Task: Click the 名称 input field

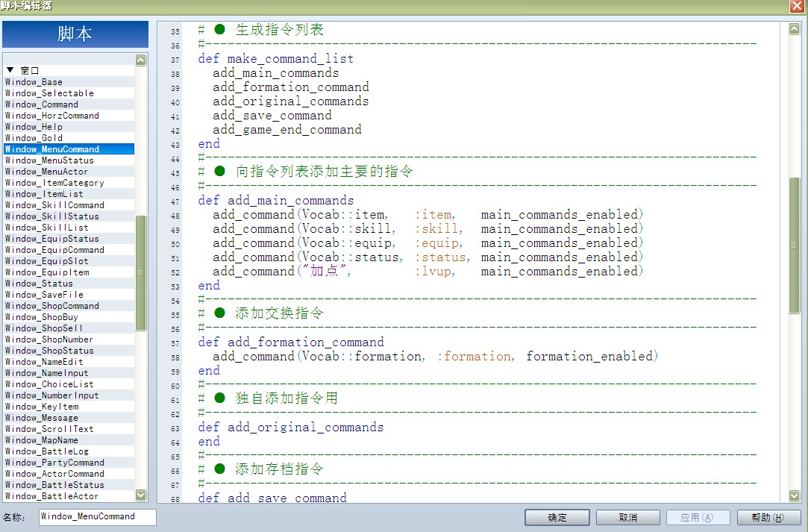Action: click(x=98, y=516)
